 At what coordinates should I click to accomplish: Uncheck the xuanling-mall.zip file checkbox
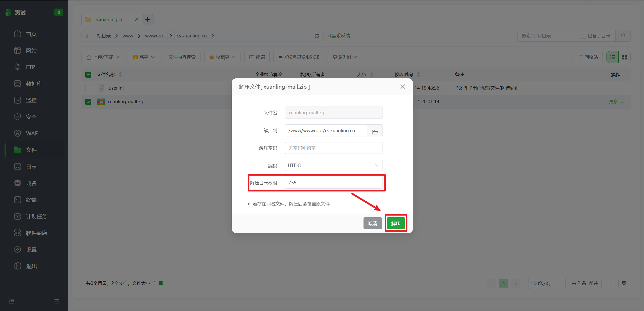click(88, 101)
